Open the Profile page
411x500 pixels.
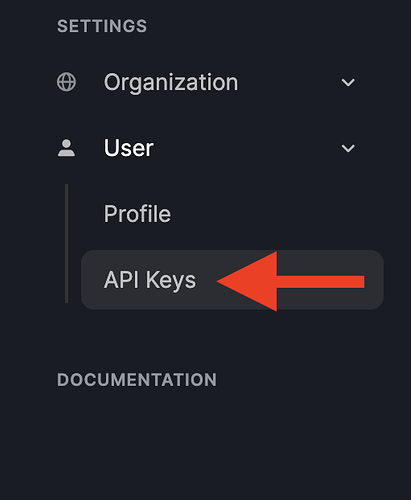(x=137, y=214)
